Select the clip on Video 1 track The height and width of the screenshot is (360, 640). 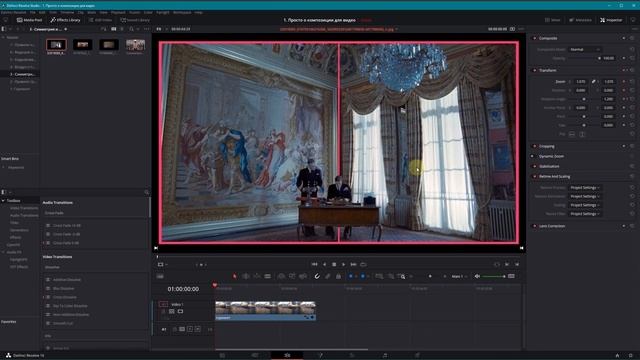[266, 311]
